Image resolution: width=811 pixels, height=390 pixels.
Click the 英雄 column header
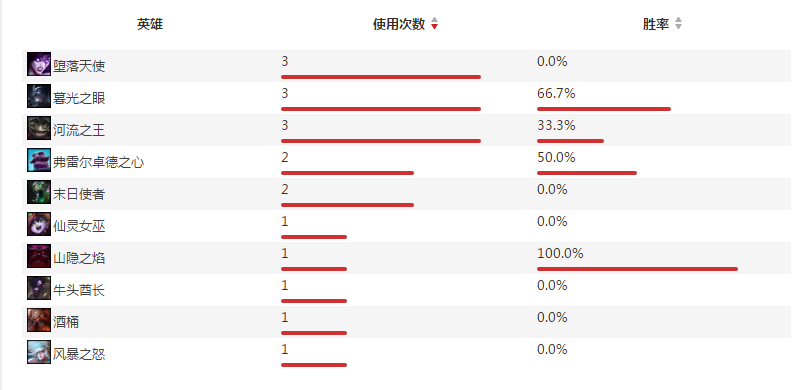150,24
